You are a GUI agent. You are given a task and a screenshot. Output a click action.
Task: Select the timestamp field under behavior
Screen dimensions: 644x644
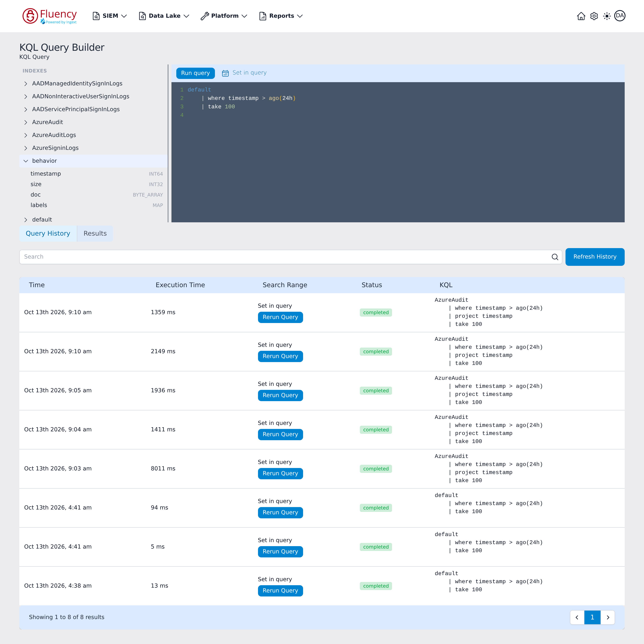(x=96, y=174)
